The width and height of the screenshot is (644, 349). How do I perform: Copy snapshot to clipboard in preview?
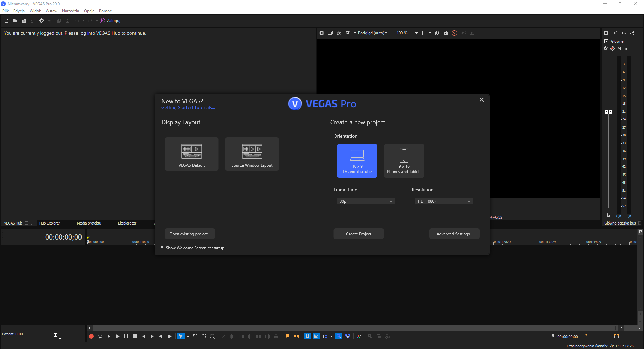[x=437, y=33]
